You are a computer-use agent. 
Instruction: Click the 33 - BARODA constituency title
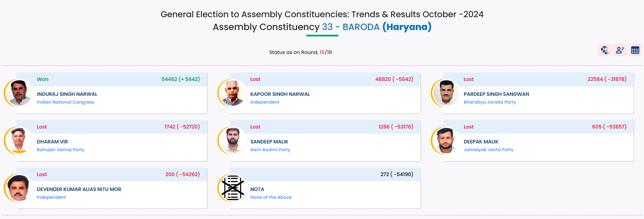351,27
